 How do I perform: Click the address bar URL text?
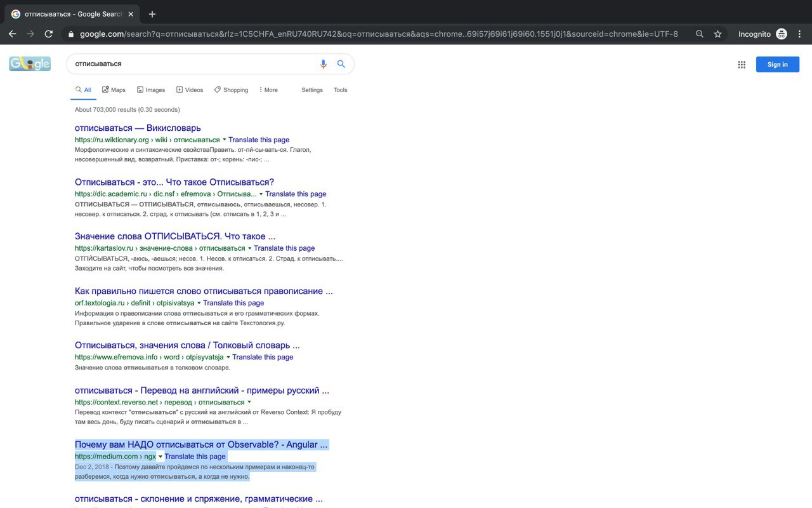[379, 34]
